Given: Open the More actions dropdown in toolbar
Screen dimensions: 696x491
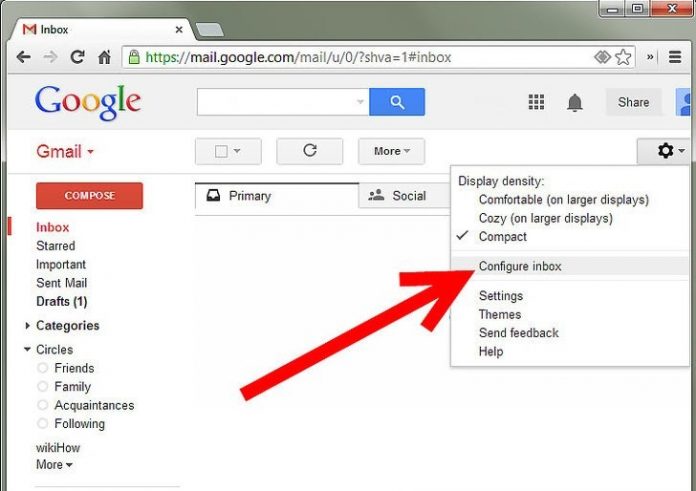Looking at the screenshot, I should tap(392, 151).
